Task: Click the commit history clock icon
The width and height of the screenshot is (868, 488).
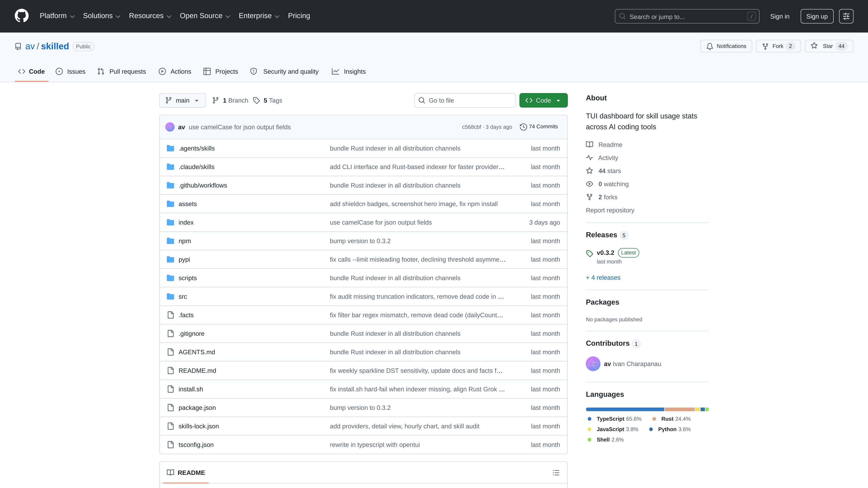Action: click(523, 127)
